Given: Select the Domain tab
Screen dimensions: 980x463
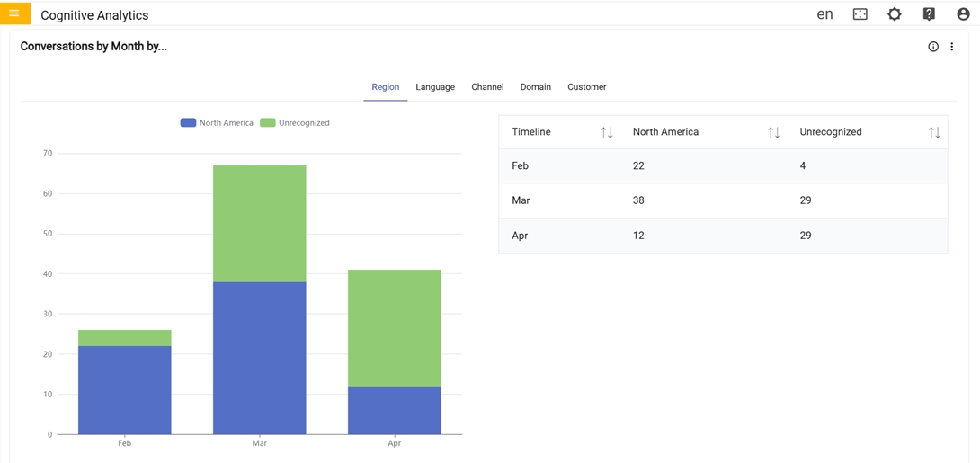Looking at the screenshot, I should pos(535,87).
